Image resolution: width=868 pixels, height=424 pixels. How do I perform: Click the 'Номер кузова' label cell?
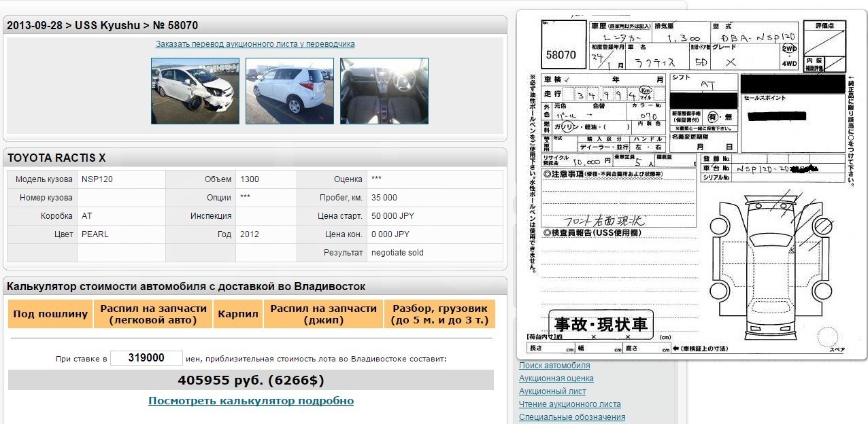coord(42,198)
